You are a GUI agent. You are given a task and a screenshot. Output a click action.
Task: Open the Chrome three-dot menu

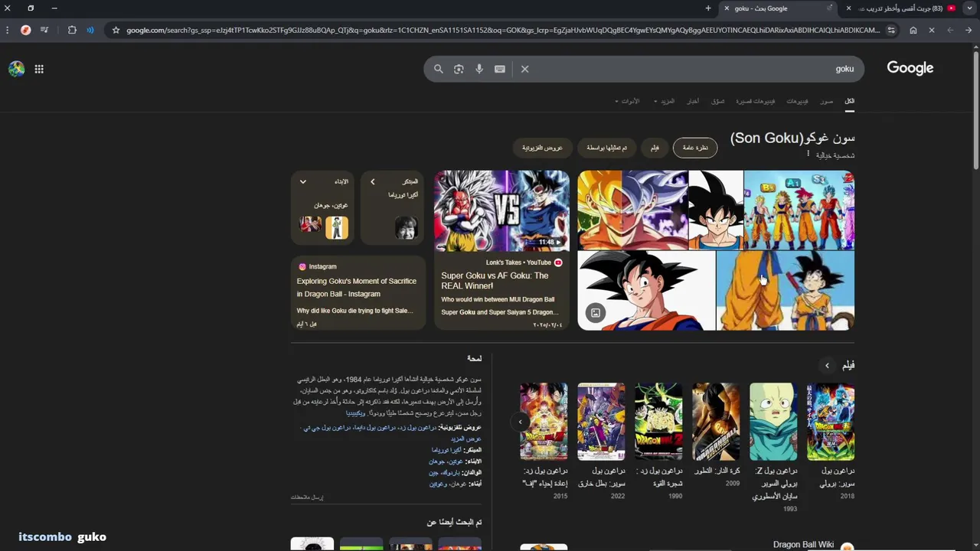7,30
